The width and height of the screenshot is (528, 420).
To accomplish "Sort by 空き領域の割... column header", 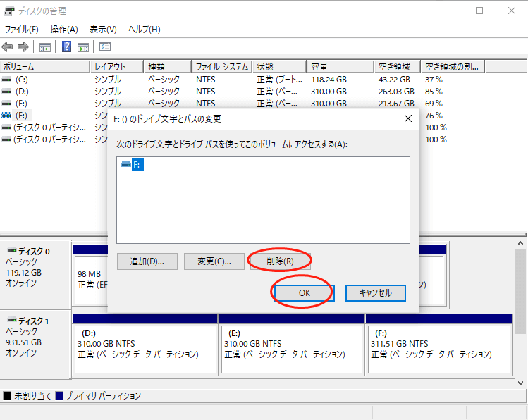I will coord(453,67).
